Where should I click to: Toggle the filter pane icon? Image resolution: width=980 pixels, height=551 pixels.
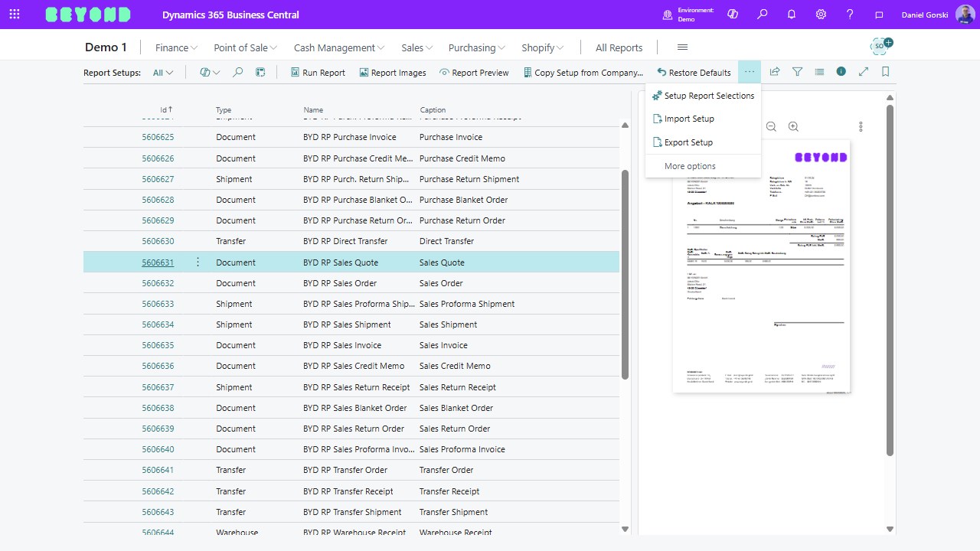pos(797,71)
